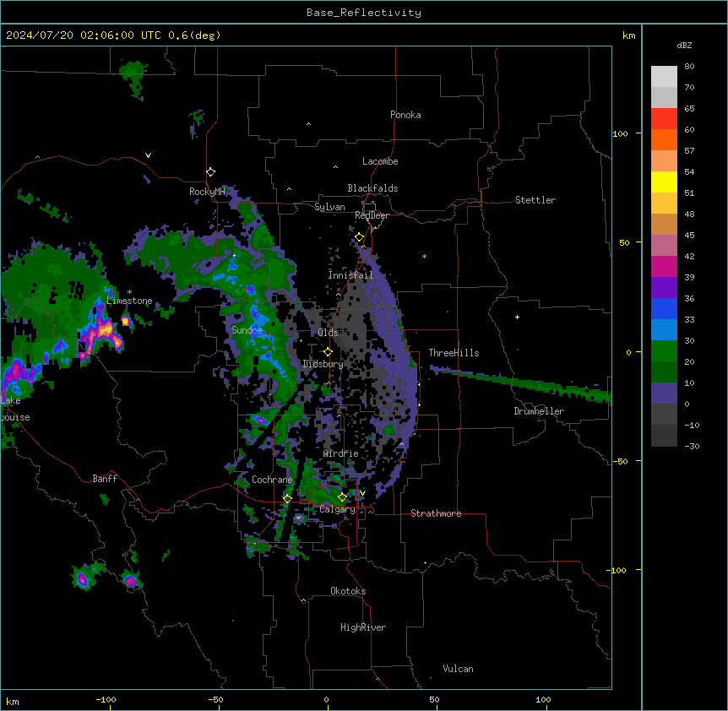Select the violet 36-39 dBZ legend swatch
Screen dimensions: 728x711
(664, 288)
